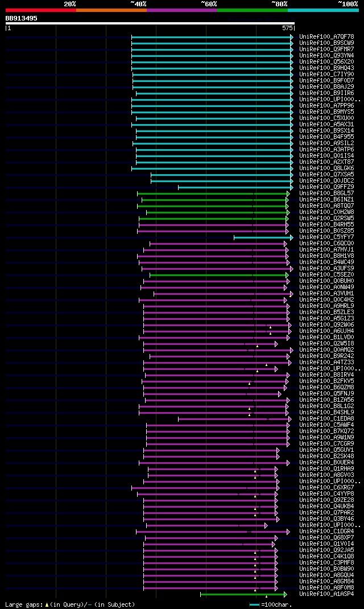Image resolution: width=364 pixels, height=609 pixels.
Task: Select the UniRef100_Q1RHA9 label
Action: pos(326,469)
